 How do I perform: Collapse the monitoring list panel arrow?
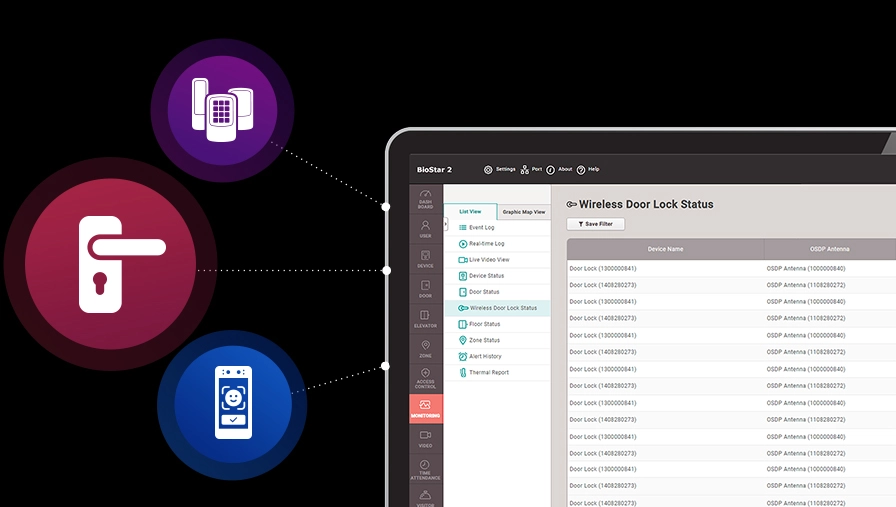pyautogui.click(x=446, y=224)
